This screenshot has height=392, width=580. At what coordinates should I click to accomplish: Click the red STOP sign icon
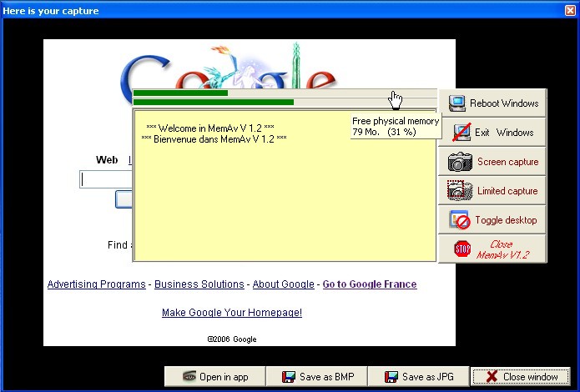[x=462, y=249]
